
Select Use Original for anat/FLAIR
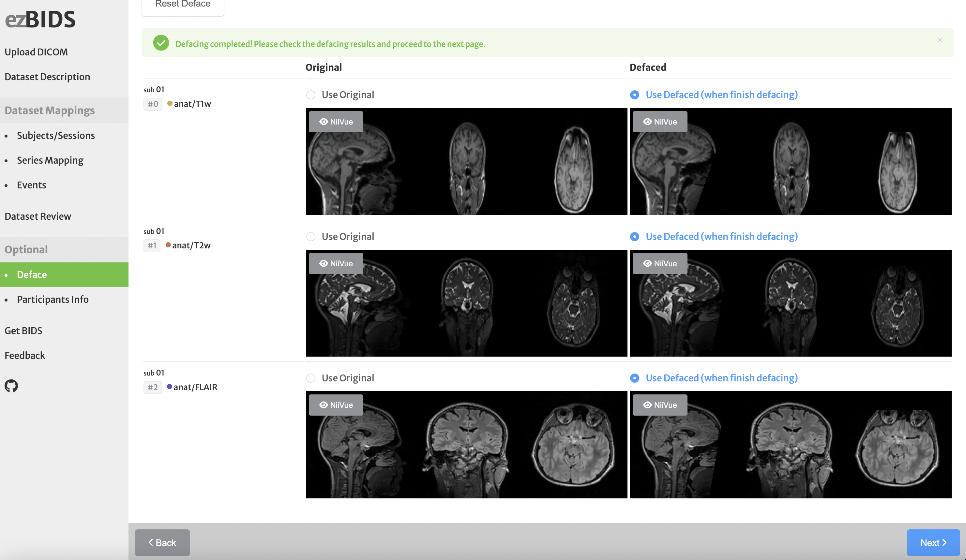pos(340,378)
